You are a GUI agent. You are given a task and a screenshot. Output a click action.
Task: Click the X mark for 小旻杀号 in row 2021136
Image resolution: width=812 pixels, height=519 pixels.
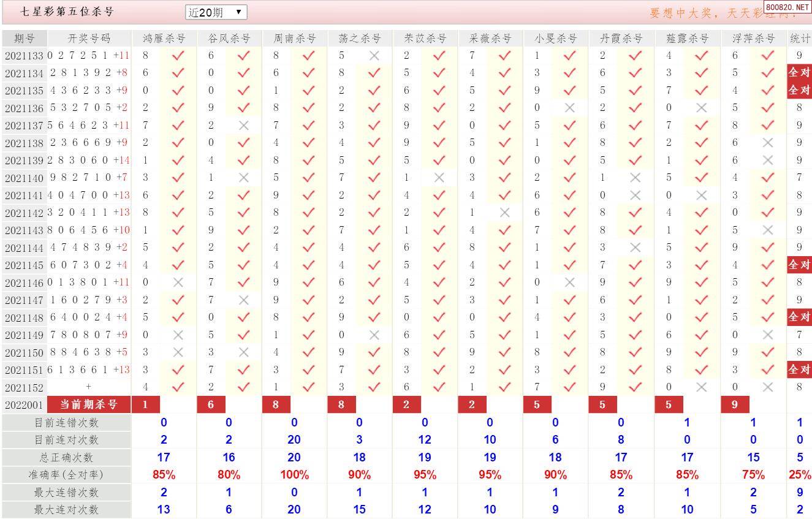coord(570,108)
